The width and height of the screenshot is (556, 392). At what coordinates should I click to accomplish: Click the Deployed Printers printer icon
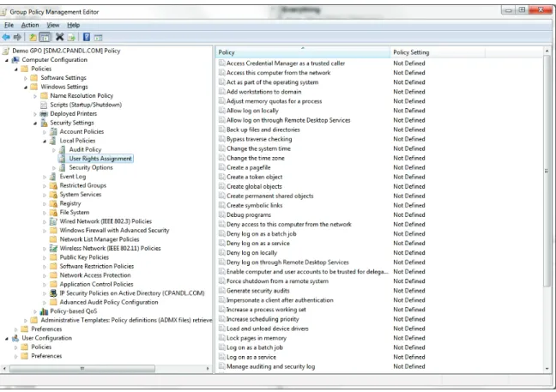click(44, 114)
